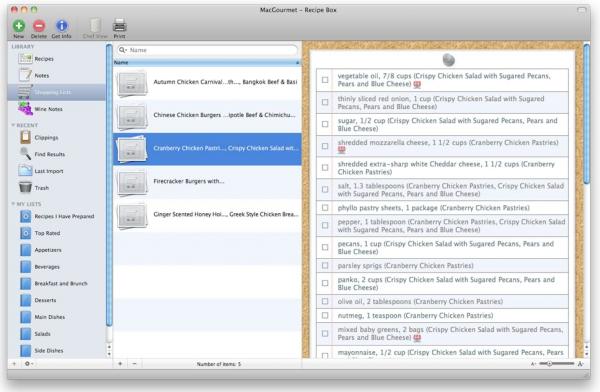The height and width of the screenshot is (392, 600).
Task: Click the small A decrease text size
Action: tap(533, 364)
